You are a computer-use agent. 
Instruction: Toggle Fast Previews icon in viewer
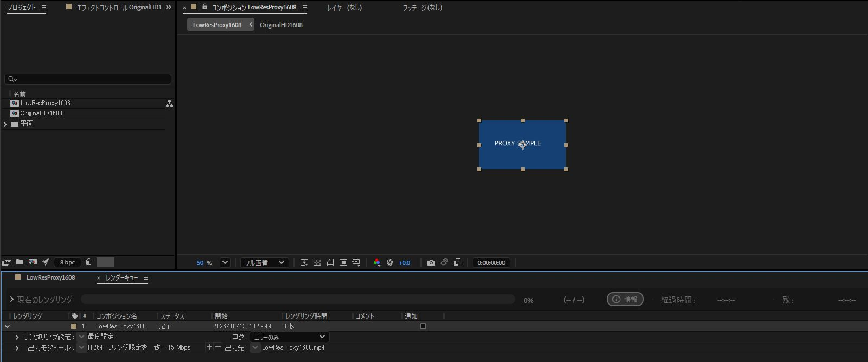[304, 263]
